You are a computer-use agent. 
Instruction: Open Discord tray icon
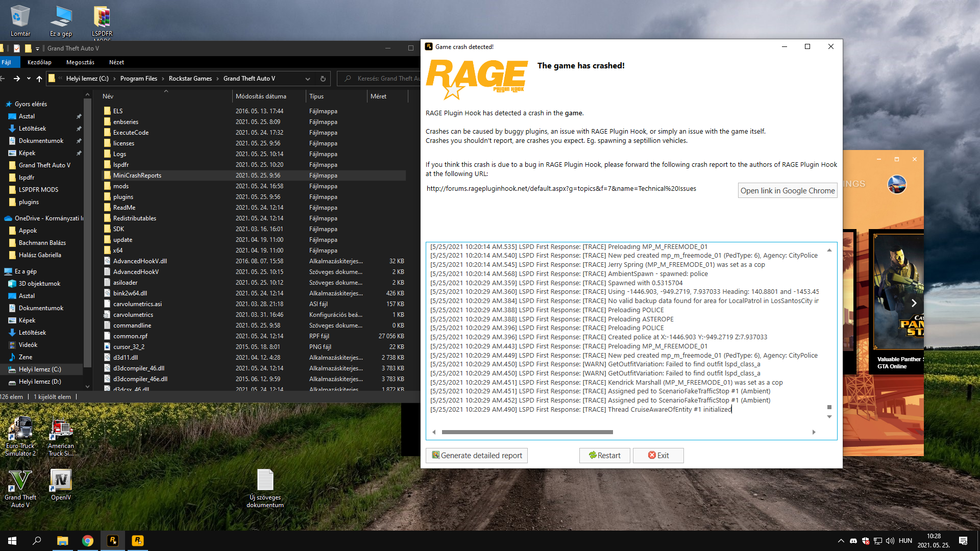pyautogui.click(x=853, y=541)
